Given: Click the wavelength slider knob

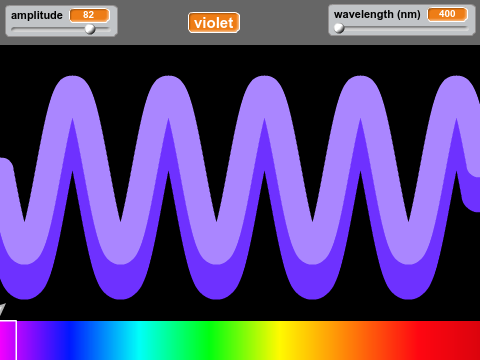Looking at the screenshot, I should (339, 28).
